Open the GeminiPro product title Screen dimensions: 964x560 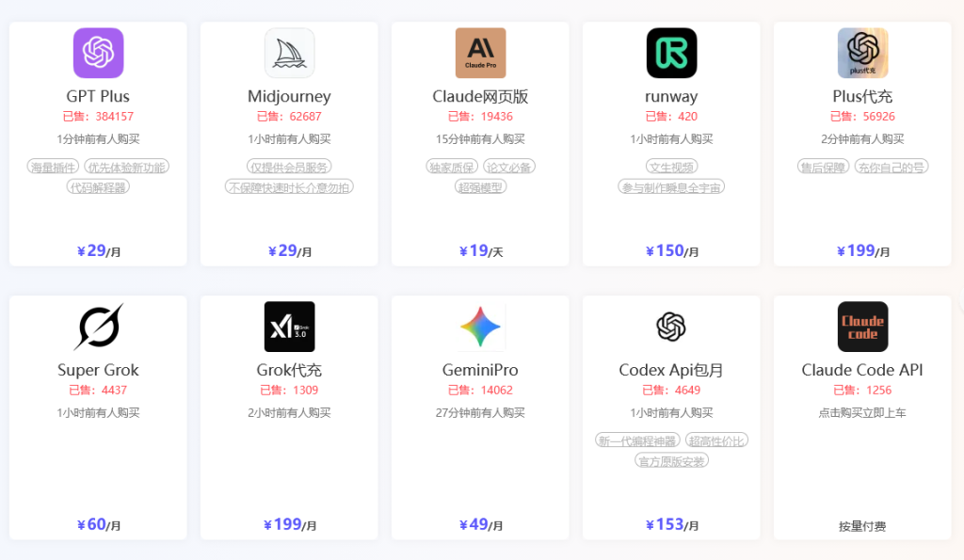click(481, 370)
